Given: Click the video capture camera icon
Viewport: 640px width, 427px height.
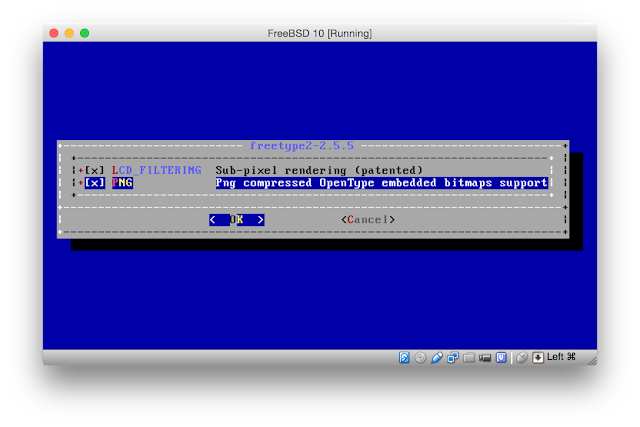Looking at the screenshot, I should [x=485, y=358].
